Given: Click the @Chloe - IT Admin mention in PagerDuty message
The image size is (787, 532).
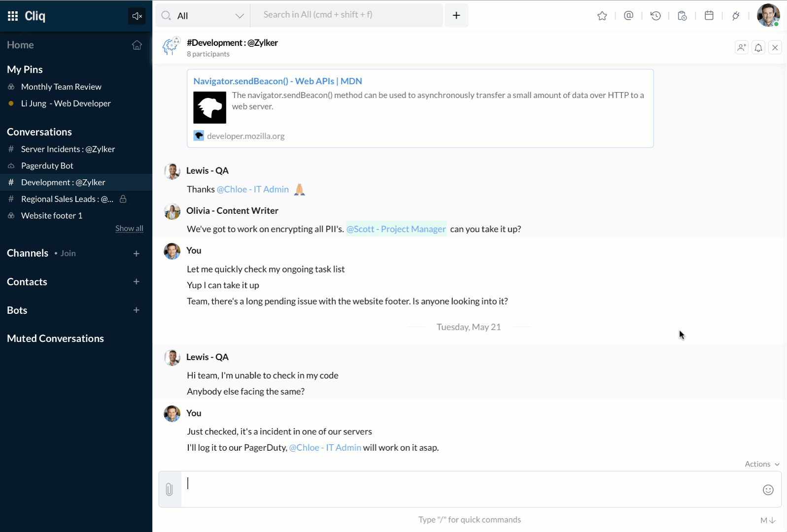Looking at the screenshot, I should (x=325, y=448).
